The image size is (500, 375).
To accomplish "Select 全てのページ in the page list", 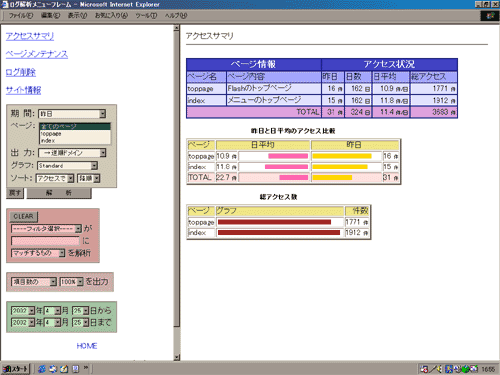I will [75, 127].
